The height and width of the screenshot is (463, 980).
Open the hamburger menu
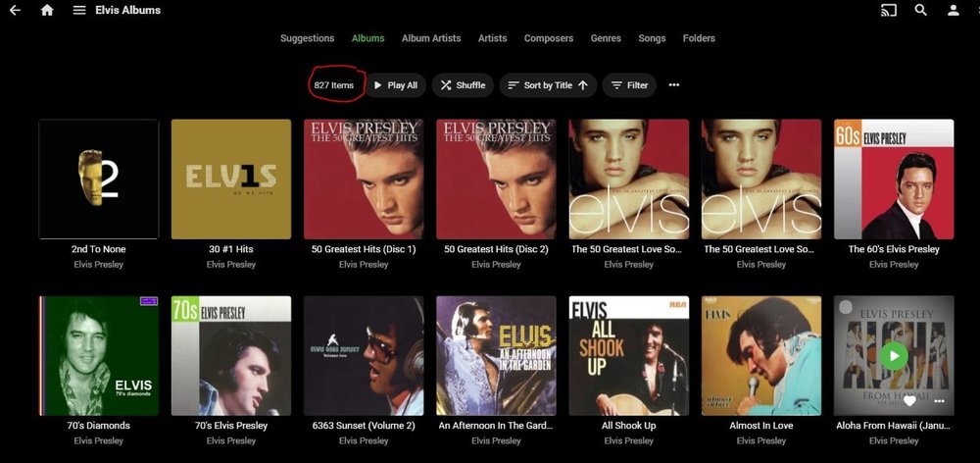click(78, 10)
